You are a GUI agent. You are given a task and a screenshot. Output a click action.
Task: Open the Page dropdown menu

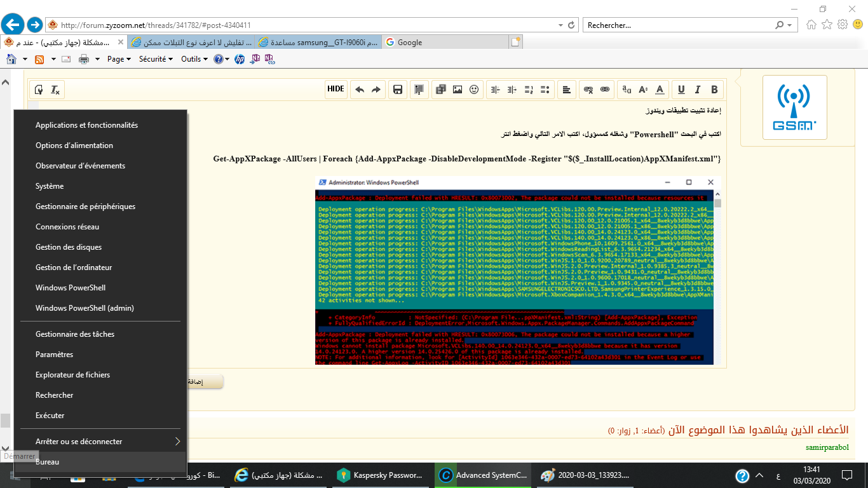click(x=119, y=59)
